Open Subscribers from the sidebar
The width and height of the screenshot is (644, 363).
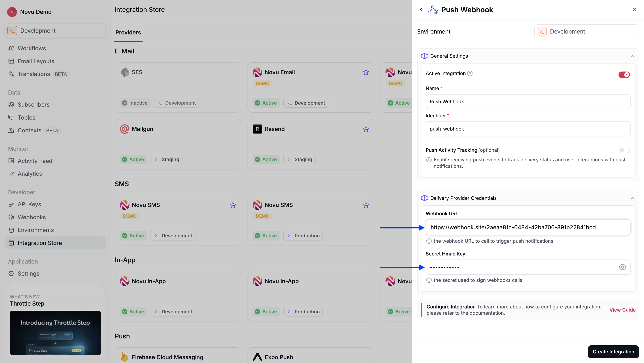coord(34,104)
